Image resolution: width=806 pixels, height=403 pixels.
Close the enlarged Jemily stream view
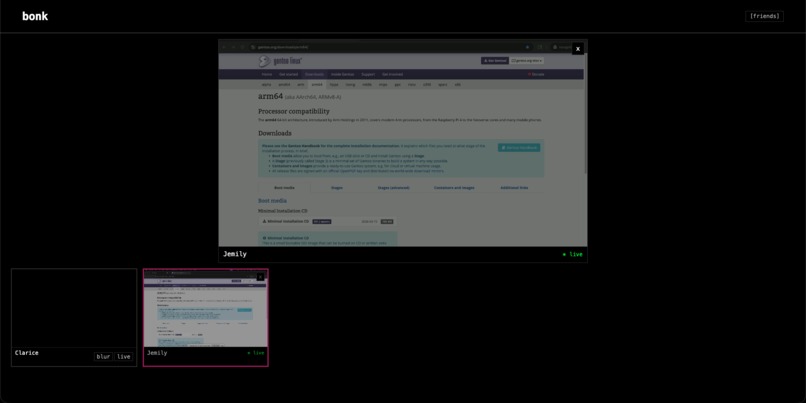tap(578, 49)
